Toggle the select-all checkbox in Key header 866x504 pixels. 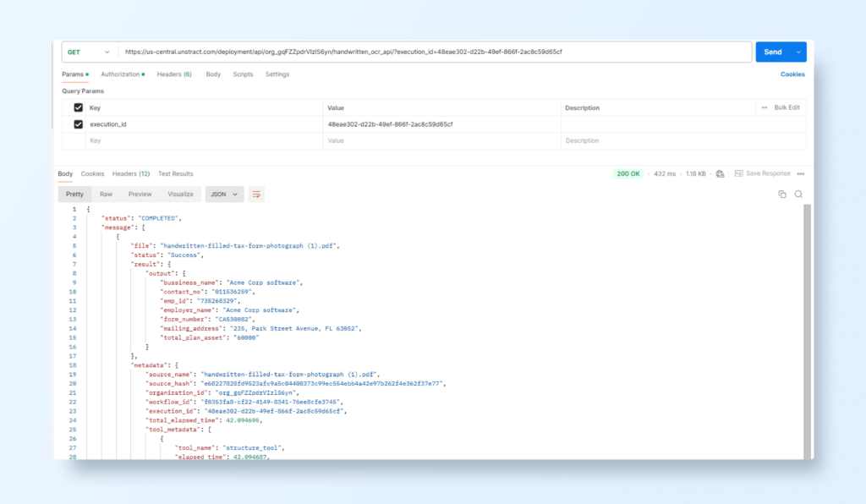(79, 108)
